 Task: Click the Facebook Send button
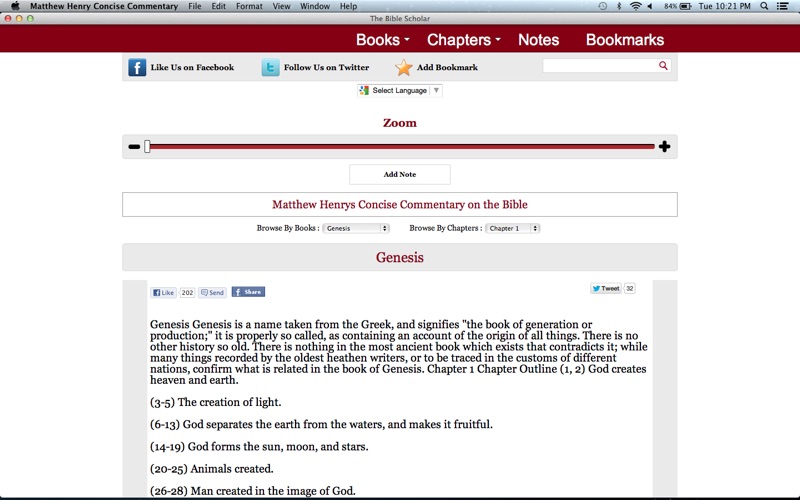point(212,292)
